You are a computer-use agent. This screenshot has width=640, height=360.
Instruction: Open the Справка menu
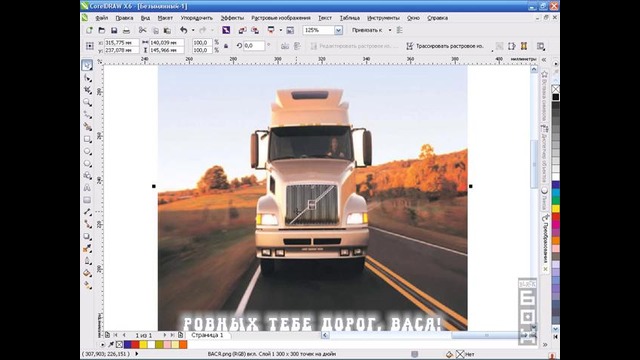[x=437, y=18]
